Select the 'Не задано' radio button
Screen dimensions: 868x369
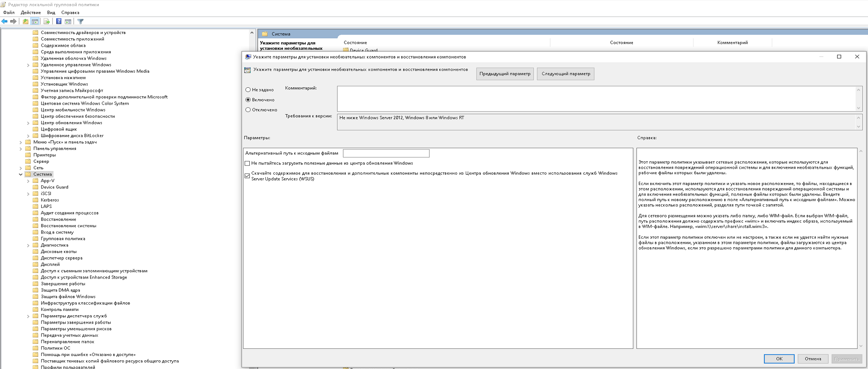[248, 90]
